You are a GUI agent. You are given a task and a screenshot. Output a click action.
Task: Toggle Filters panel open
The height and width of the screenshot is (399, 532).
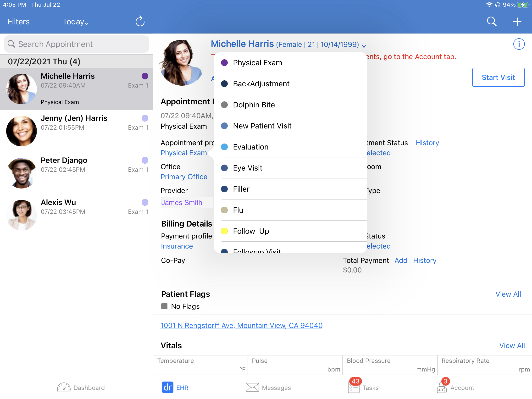point(18,21)
